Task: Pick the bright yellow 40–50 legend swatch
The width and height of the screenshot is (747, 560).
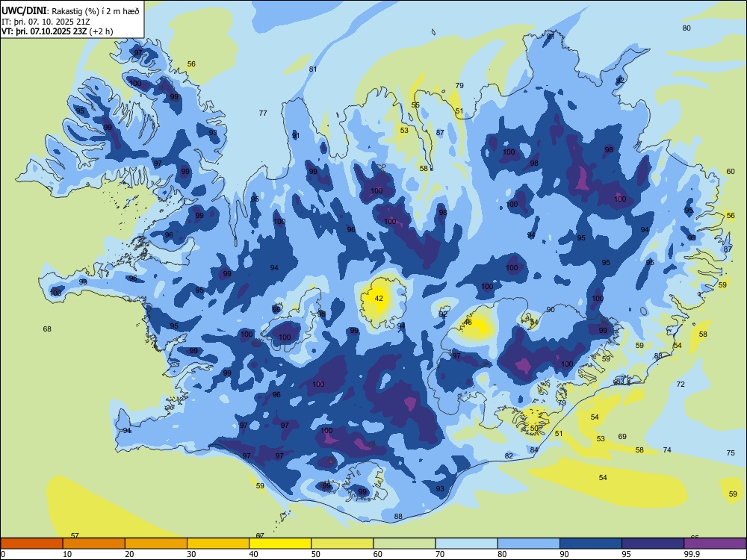Action: (x=280, y=544)
